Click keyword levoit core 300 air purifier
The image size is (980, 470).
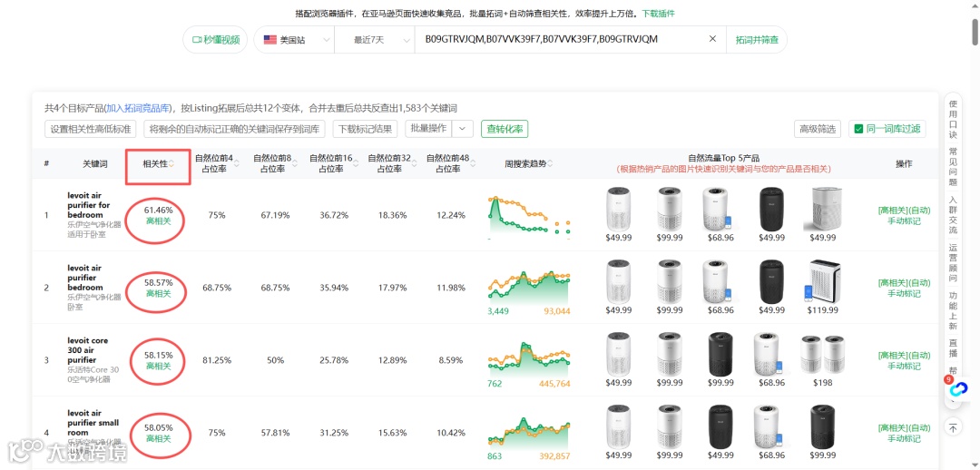87,350
